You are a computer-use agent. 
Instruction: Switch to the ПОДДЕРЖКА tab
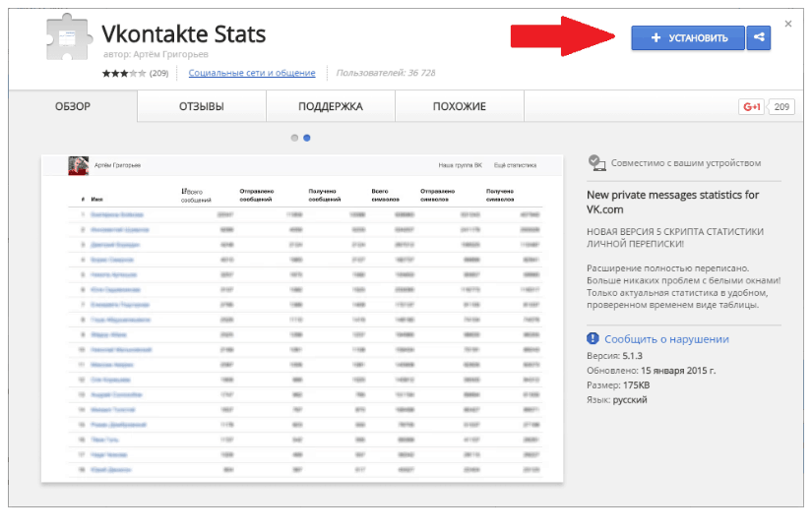point(330,106)
